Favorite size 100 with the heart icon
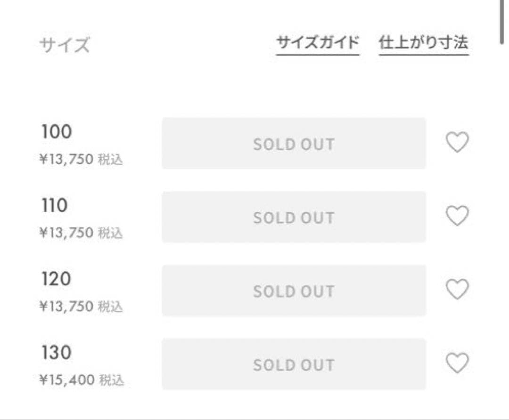The height and width of the screenshot is (420, 509). [457, 142]
